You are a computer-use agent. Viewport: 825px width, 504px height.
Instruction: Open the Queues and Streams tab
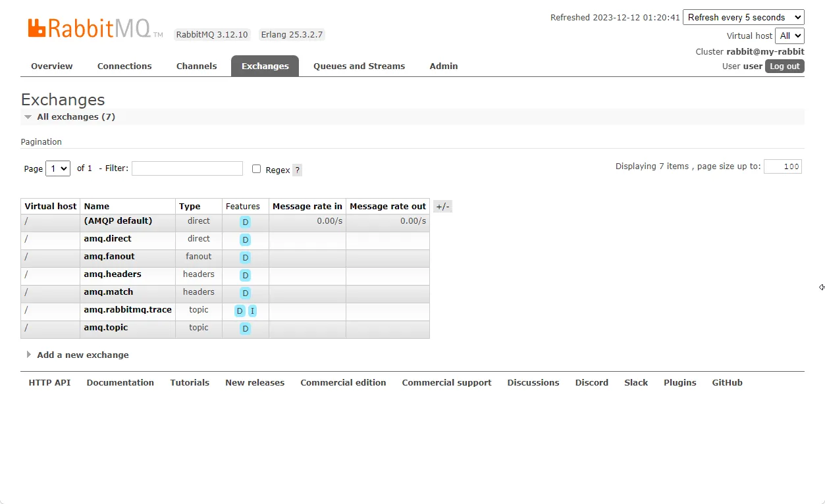click(x=359, y=66)
